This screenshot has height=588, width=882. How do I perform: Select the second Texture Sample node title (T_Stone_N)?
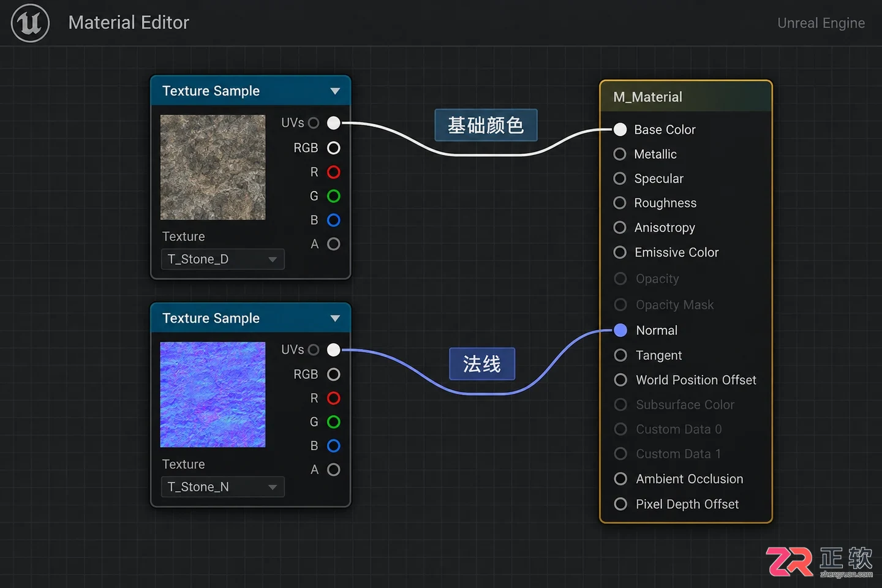(211, 318)
